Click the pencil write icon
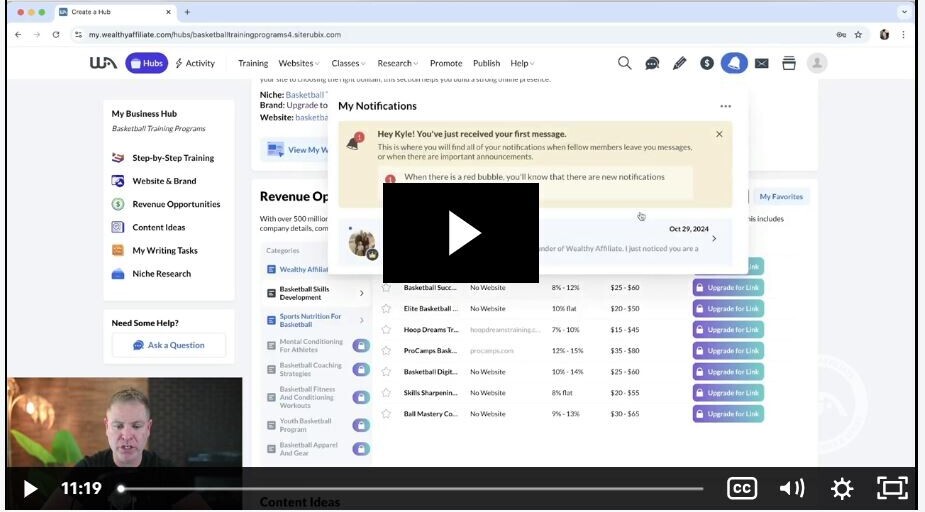This screenshot has height=512, width=925. point(680,63)
